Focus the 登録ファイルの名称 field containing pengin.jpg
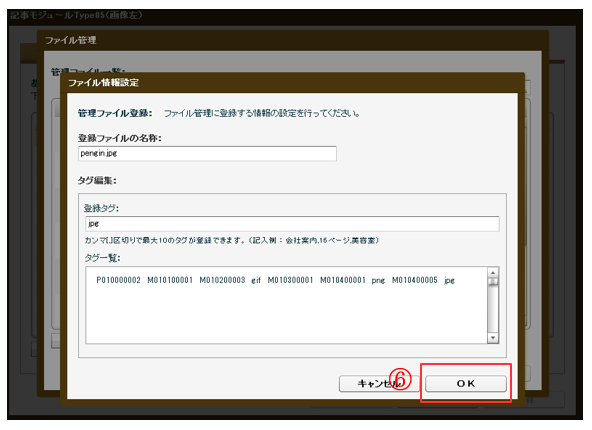Image resolution: width=592 pixels, height=430 pixels. pyautogui.click(x=207, y=154)
